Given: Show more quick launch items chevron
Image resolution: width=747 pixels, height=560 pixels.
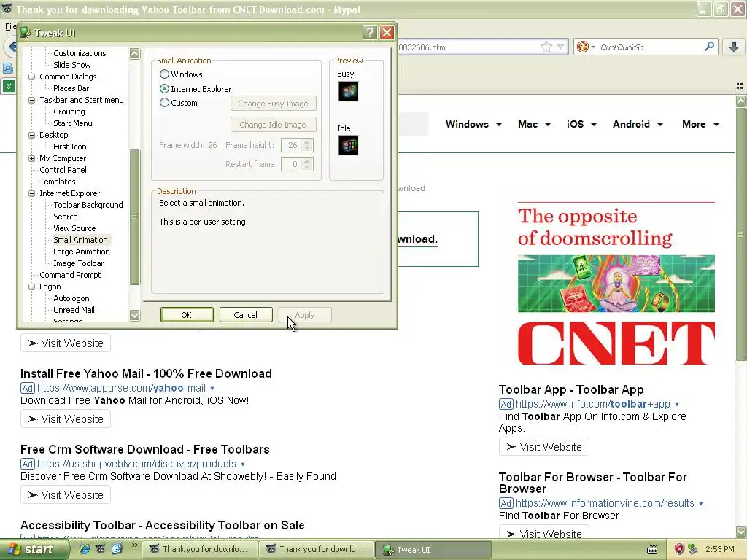Looking at the screenshot, I should pos(134,545).
